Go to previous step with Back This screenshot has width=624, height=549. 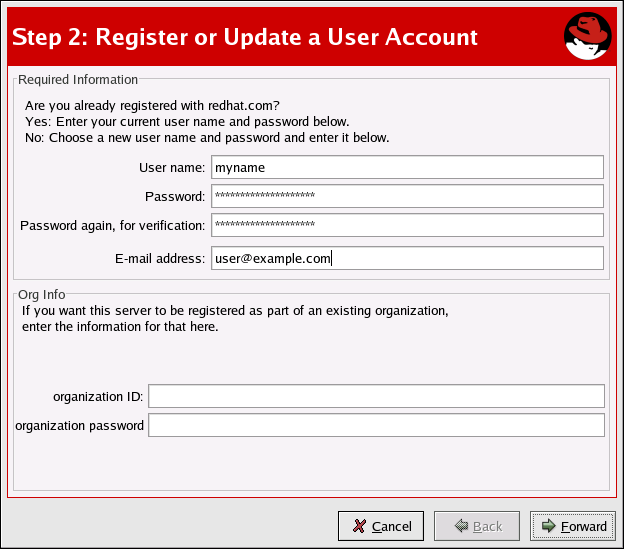click(x=476, y=526)
